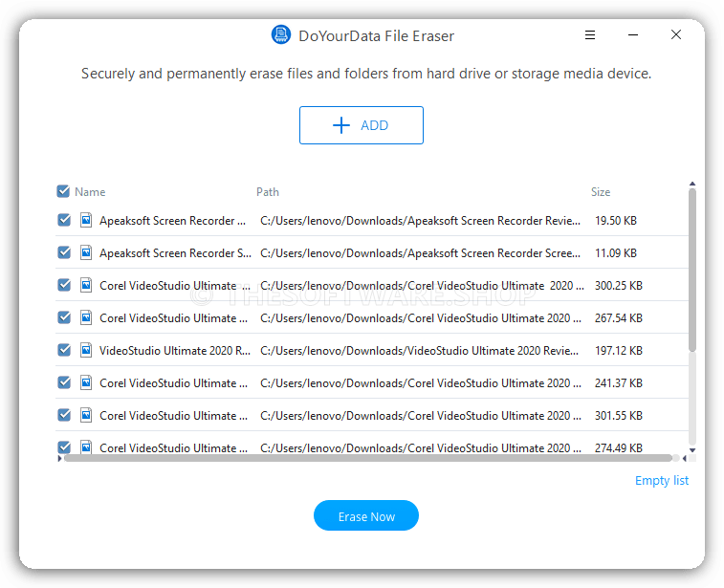
Task: Click the path in the 300.25 KB row
Action: click(422, 286)
